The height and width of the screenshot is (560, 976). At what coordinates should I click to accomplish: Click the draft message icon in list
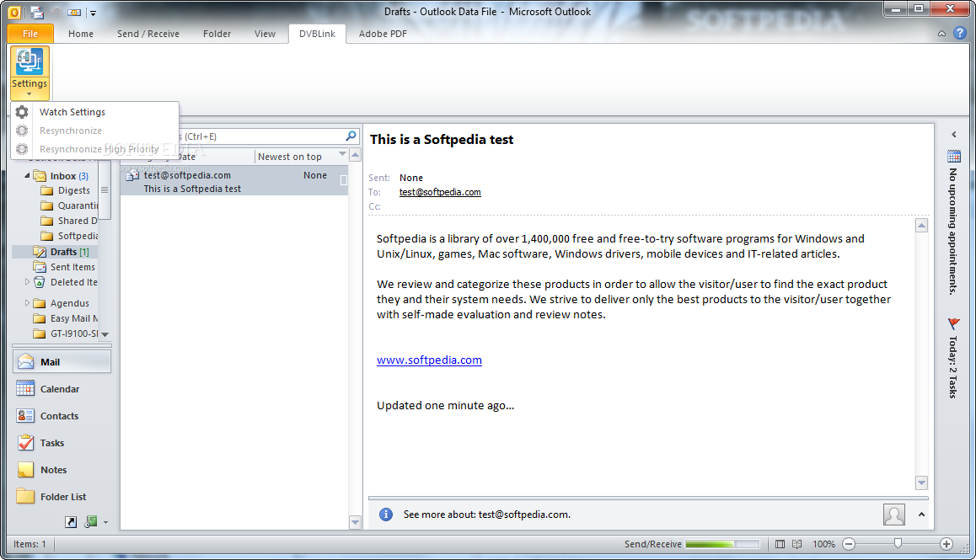point(132,176)
